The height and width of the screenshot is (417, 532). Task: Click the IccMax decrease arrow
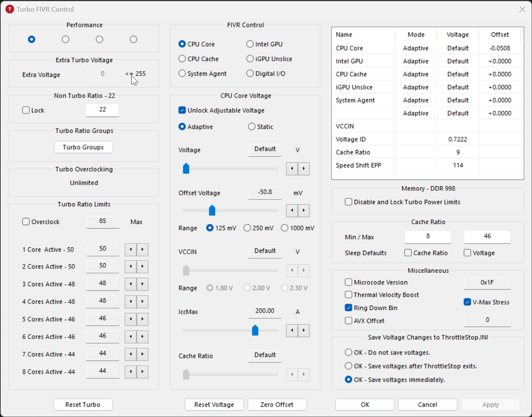tap(292, 331)
